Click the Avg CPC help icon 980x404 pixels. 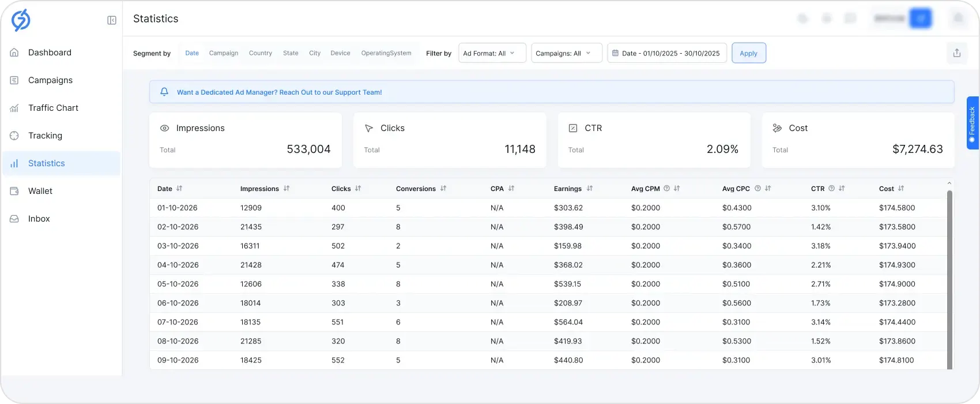point(757,188)
